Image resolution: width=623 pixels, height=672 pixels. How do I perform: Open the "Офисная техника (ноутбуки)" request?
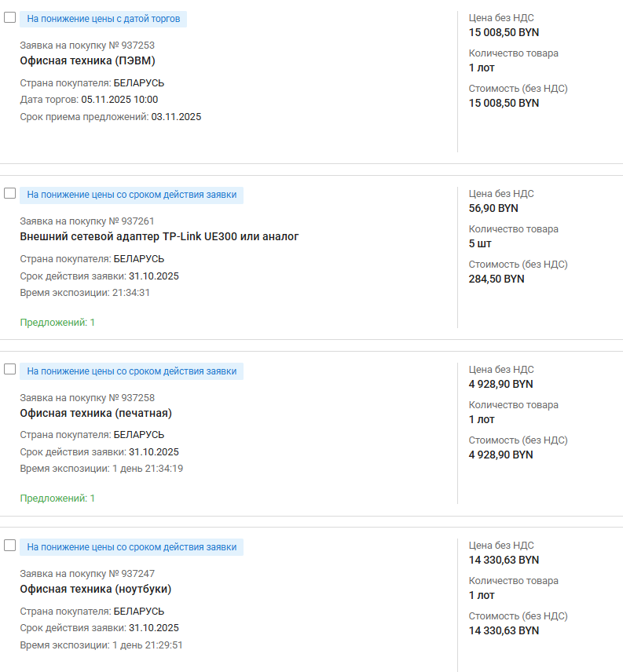coord(95,589)
